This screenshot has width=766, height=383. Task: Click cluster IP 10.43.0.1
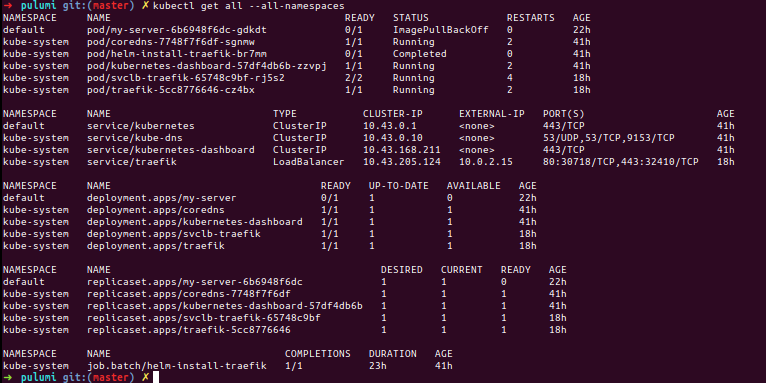(x=390, y=126)
